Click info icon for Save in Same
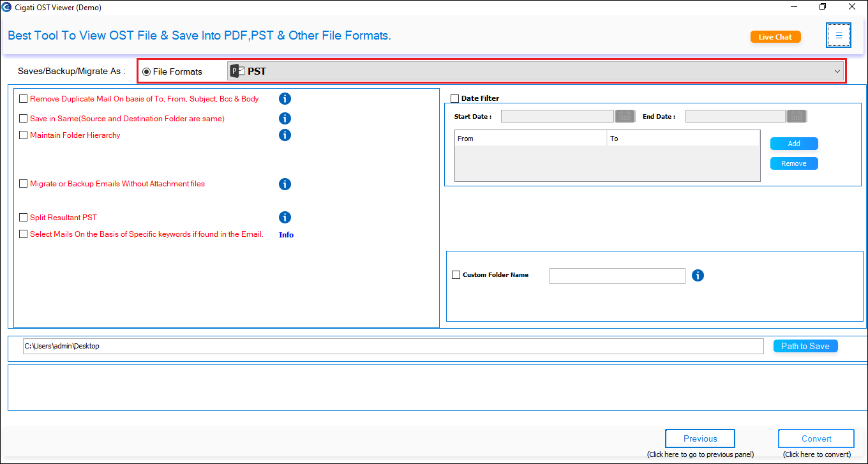The image size is (868, 464). [285, 118]
